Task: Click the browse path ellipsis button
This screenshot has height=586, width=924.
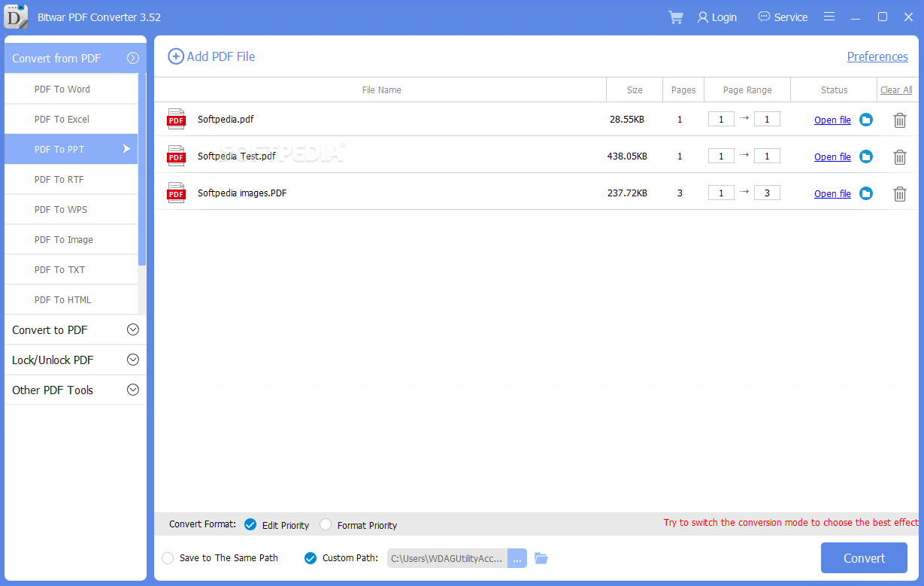Action: tap(517, 558)
